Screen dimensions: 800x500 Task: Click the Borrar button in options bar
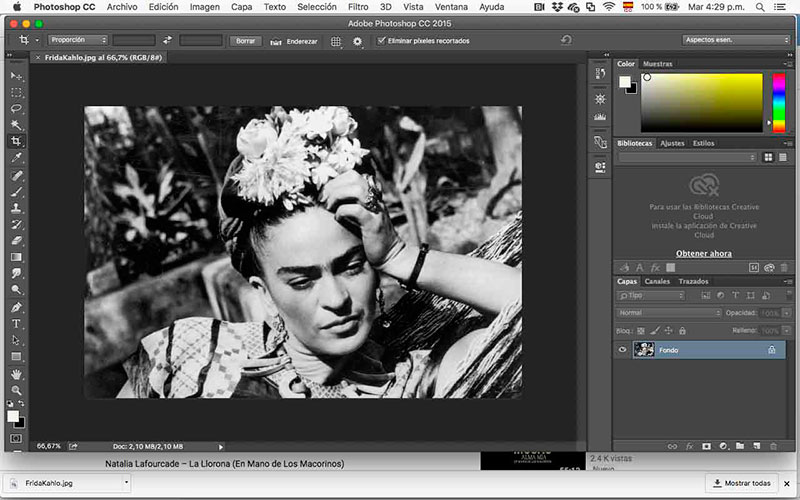(245, 41)
